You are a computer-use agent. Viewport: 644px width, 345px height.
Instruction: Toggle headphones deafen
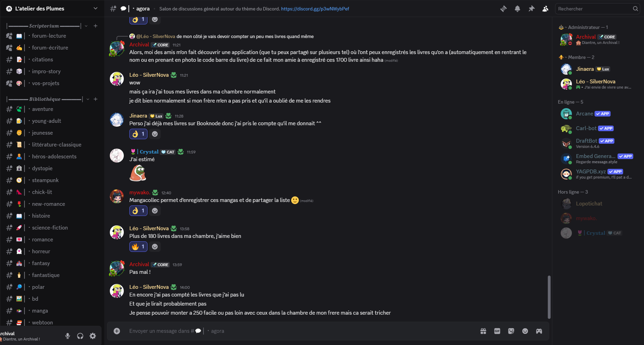[80, 336]
